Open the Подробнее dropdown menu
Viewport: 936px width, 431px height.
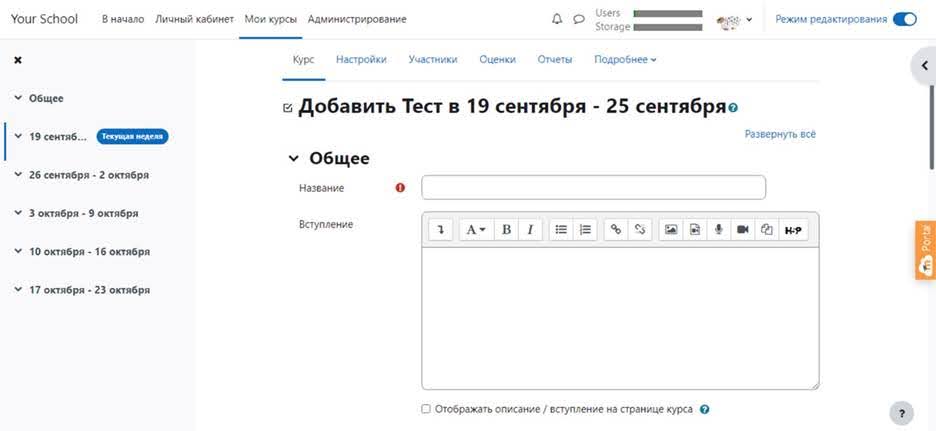click(x=625, y=60)
